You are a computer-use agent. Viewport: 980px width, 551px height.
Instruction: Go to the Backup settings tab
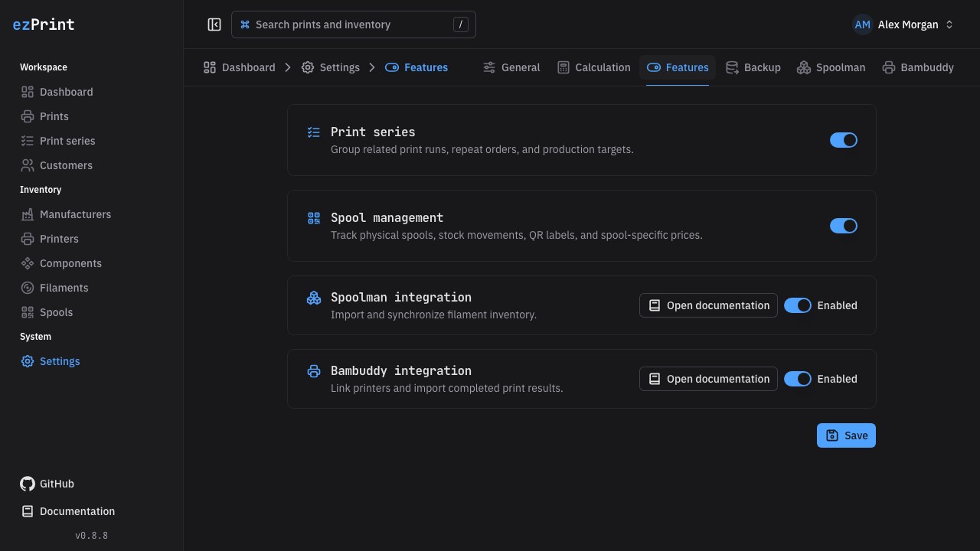click(753, 67)
